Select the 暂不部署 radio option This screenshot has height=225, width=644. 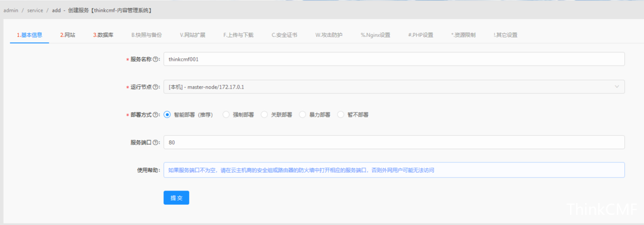[340, 115]
